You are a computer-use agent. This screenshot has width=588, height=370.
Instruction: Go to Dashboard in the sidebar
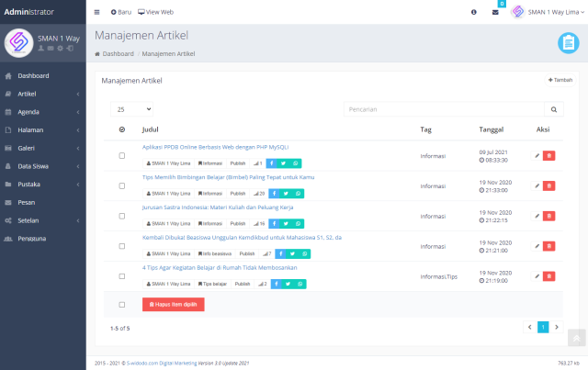pos(42,75)
